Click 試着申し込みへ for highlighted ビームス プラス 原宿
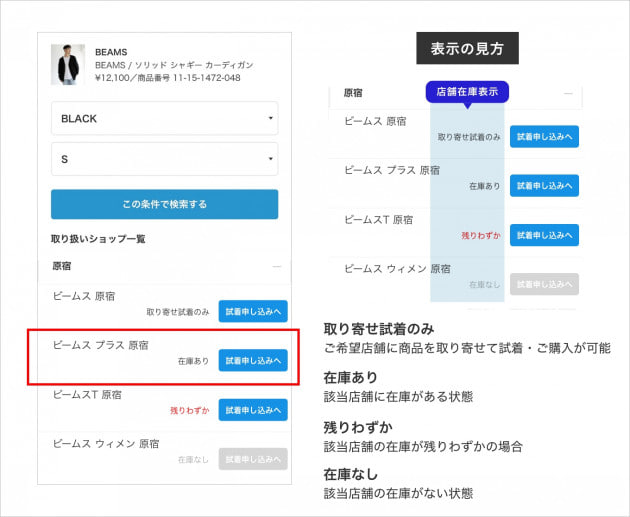 [253, 360]
